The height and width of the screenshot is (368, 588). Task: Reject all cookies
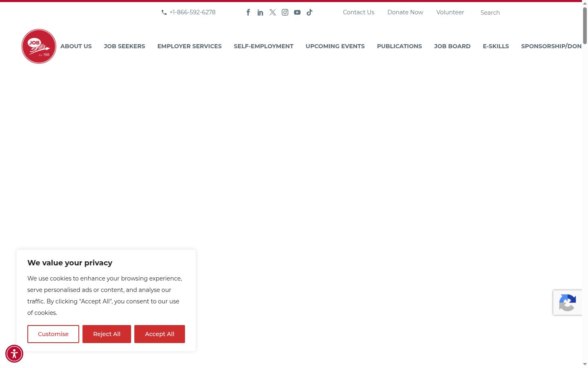(107, 334)
